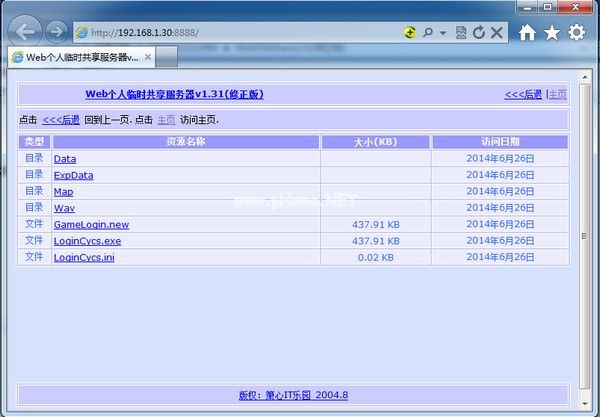Open the Map directory link

63,191
